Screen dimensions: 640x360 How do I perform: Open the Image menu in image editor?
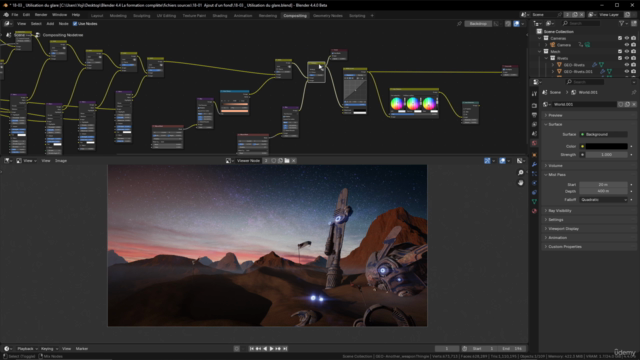(61, 161)
